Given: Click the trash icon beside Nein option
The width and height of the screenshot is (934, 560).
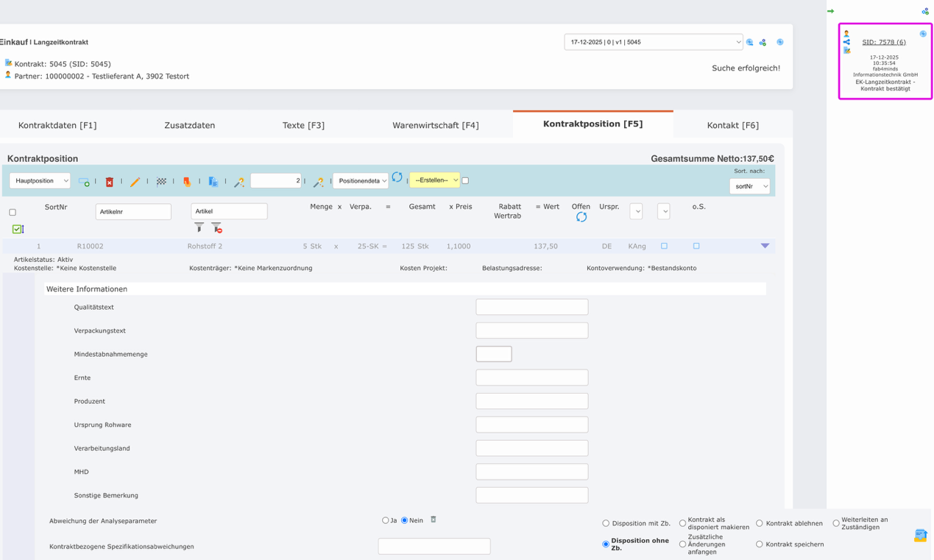Looking at the screenshot, I should pos(434,520).
